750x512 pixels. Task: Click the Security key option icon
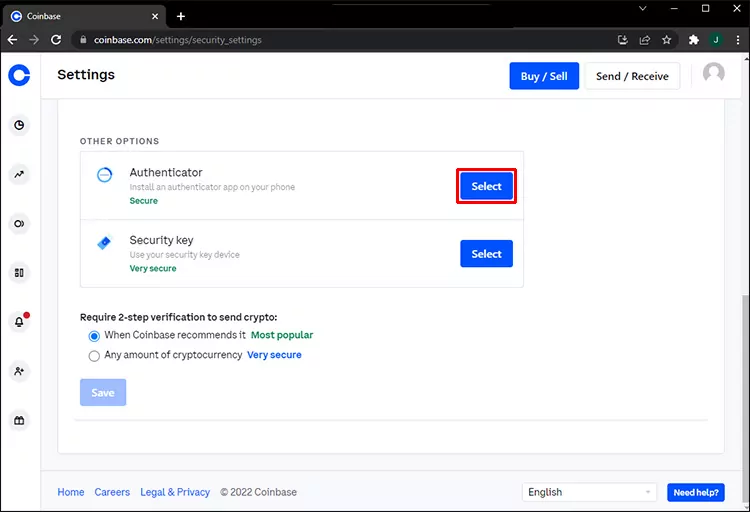coord(104,243)
